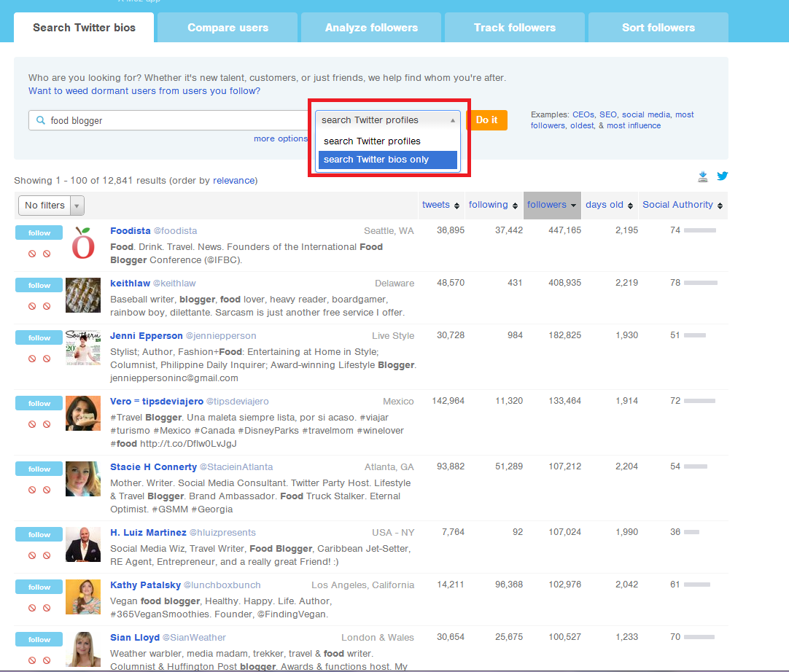This screenshot has height=672, width=789.
Task: Click the 'London & Wales' location text
Action: click(x=378, y=638)
